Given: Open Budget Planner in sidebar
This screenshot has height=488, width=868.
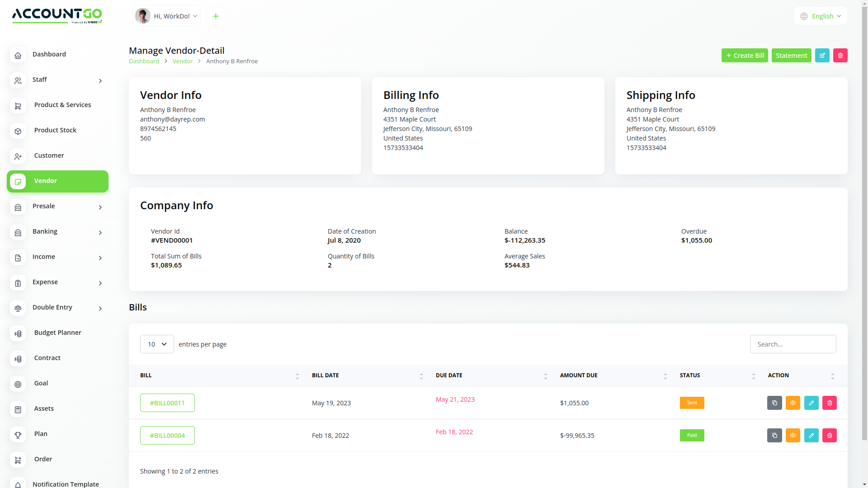Looking at the screenshot, I should point(57,333).
